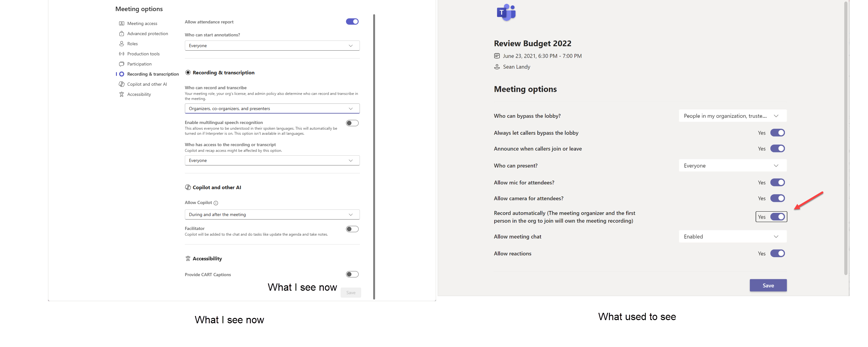Go to Advanced protection section
The height and width of the screenshot is (347, 868).
148,34
